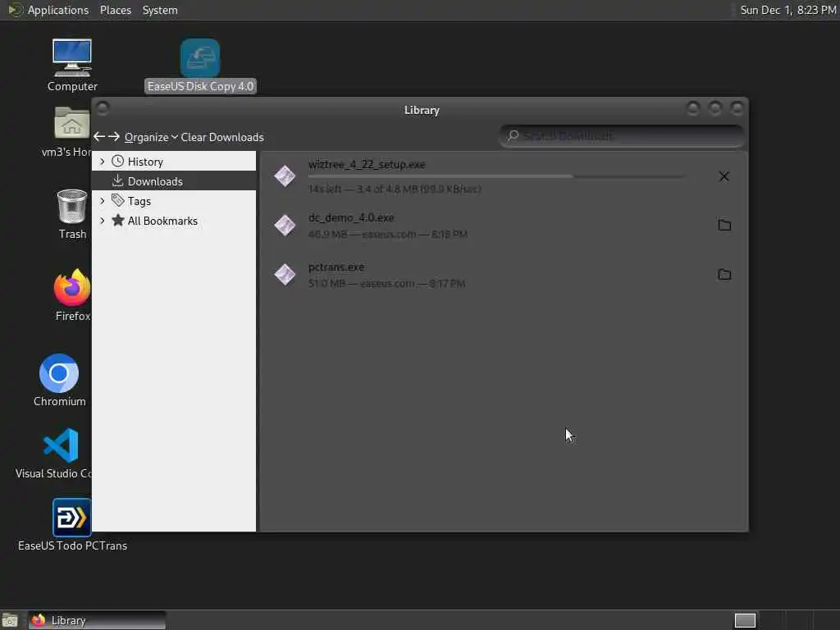Expand the History tree node
The width and height of the screenshot is (840, 630).
point(102,162)
